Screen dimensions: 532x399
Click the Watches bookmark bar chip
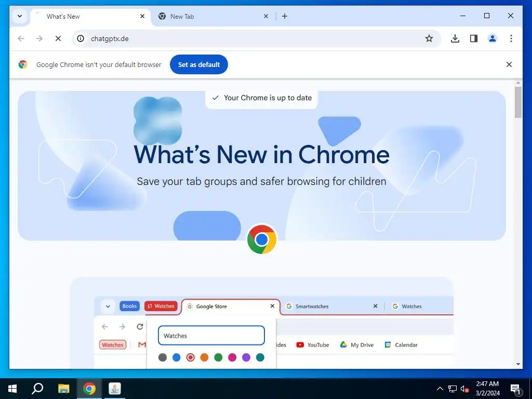(x=113, y=345)
